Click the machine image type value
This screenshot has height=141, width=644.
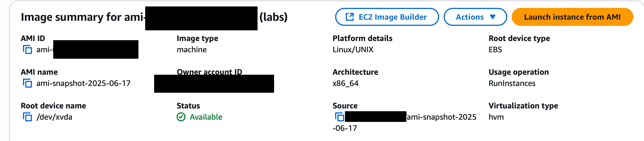pos(192,50)
